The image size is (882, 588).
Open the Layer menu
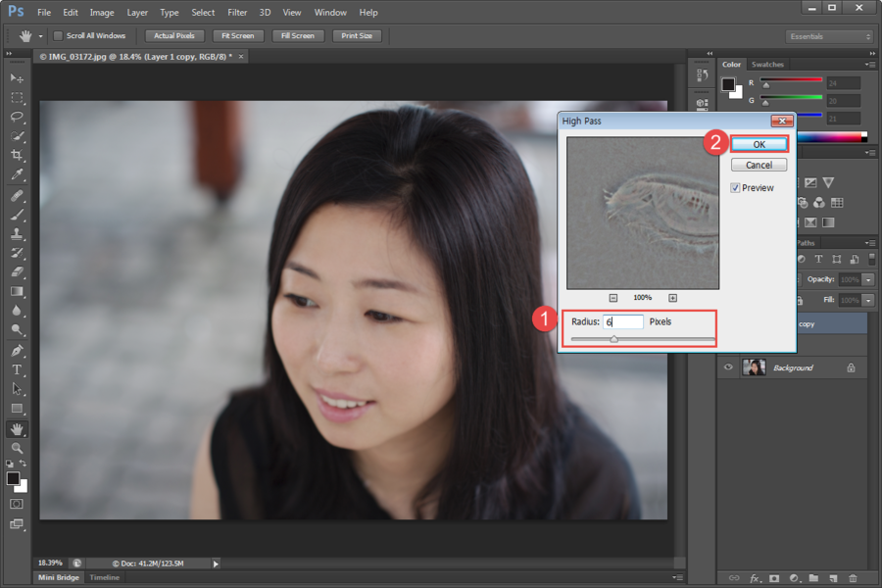click(x=136, y=13)
